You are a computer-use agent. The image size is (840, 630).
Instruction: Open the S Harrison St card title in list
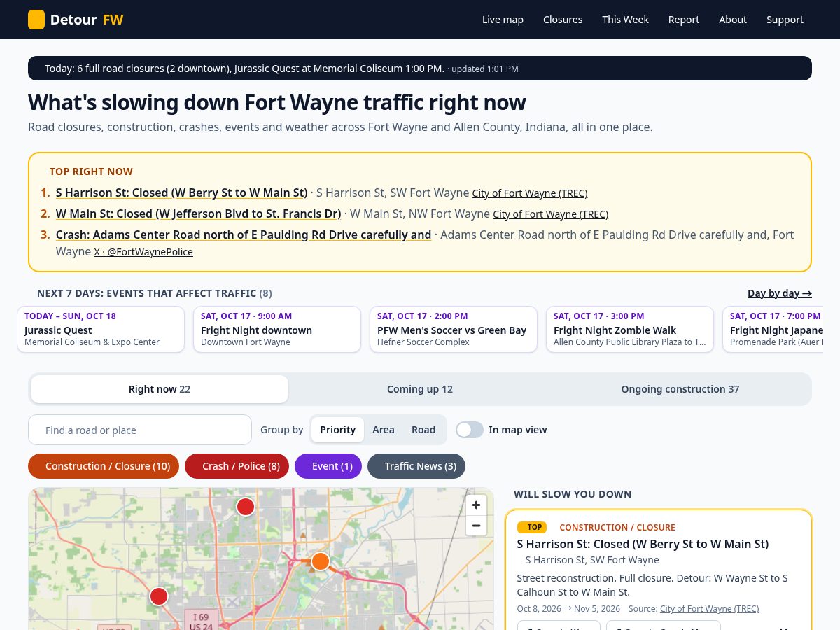(643, 544)
